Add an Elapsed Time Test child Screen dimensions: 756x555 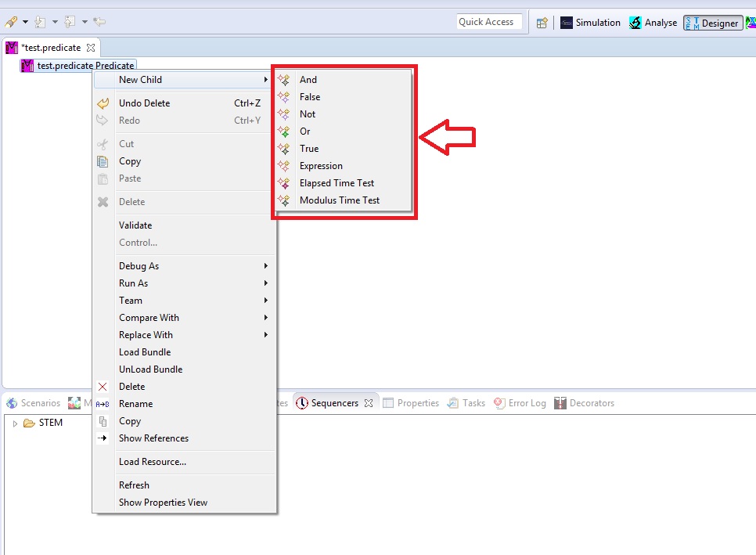(x=344, y=183)
